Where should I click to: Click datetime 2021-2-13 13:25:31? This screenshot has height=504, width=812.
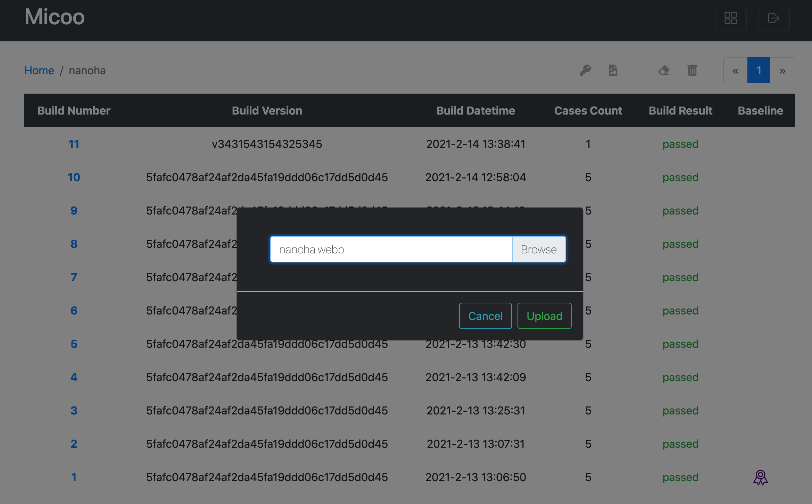pos(476,411)
